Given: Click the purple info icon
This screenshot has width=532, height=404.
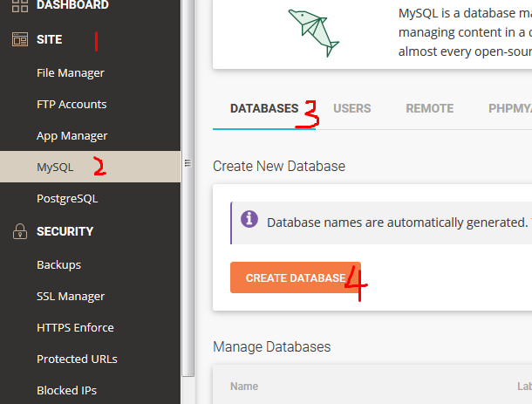Looking at the screenshot, I should 249,219.
